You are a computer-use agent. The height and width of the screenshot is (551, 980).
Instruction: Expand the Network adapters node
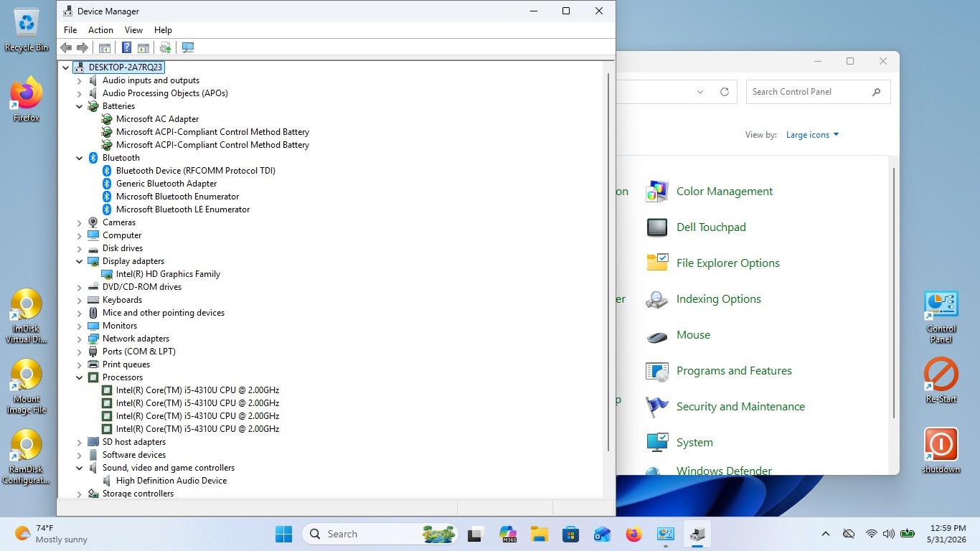click(80, 339)
